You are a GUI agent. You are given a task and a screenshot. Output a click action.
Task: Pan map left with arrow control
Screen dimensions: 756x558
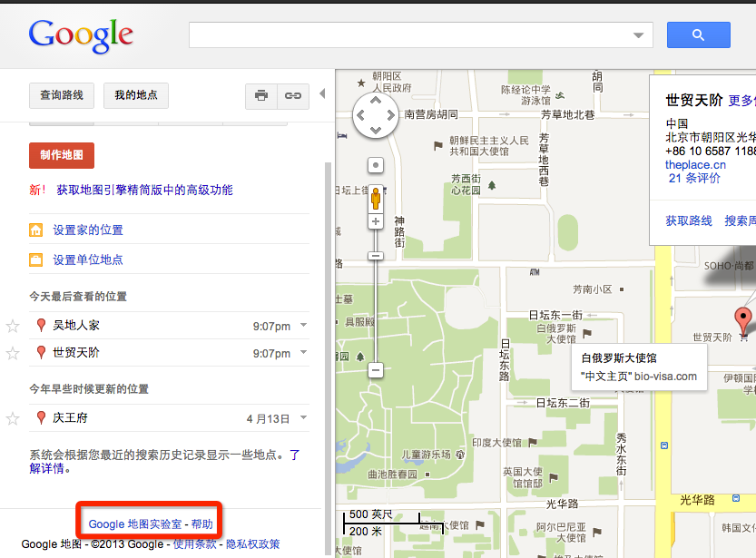tap(360, 115)
